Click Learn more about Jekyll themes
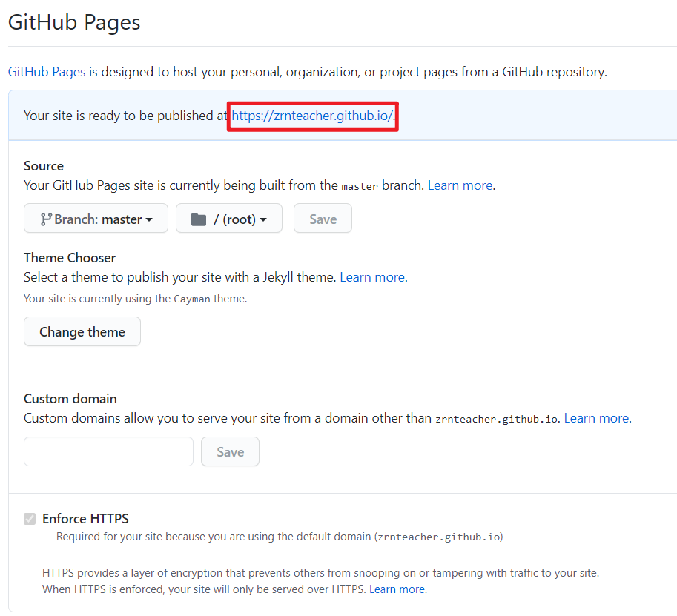The width and height of the screenshot is (677, 616). point(372,277)
